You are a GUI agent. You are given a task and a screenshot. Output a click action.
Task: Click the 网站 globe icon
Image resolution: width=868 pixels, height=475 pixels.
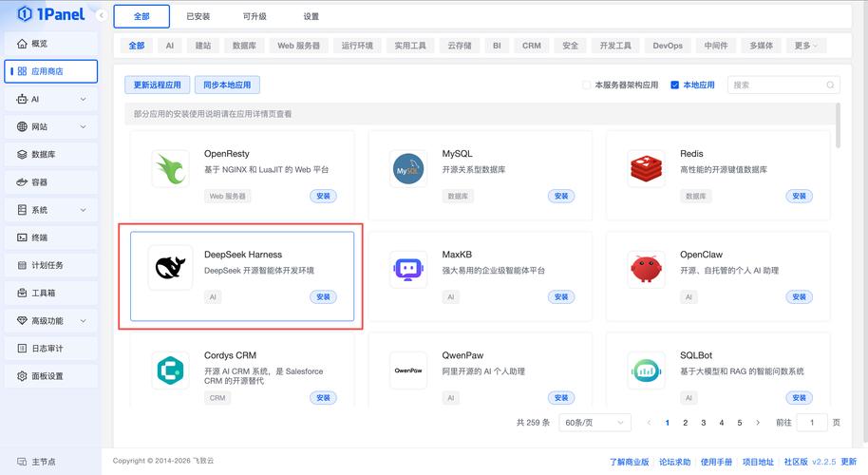[22, 126]
